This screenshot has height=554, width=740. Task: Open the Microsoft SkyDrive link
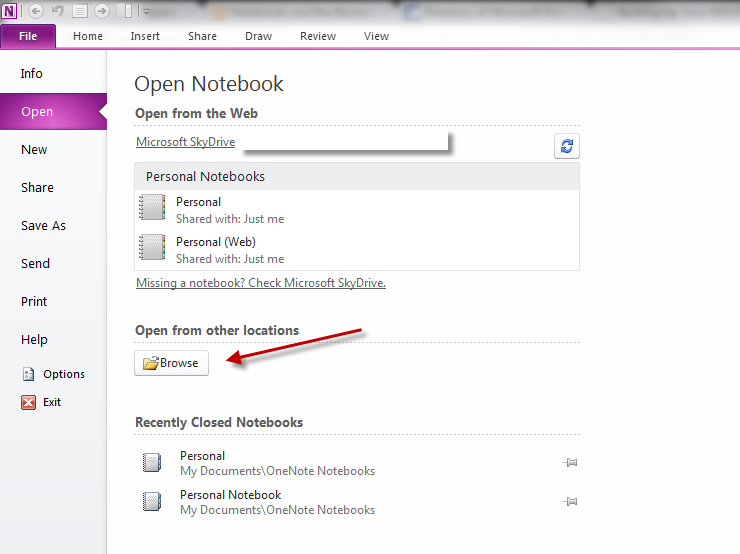[x=185, y=142]
